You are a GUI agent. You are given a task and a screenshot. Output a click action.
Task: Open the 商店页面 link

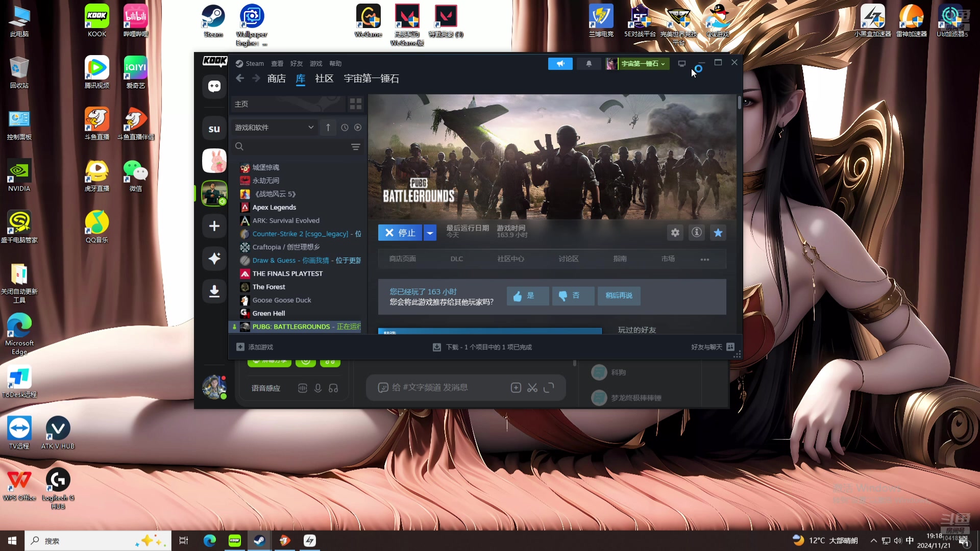click(402, 259)
